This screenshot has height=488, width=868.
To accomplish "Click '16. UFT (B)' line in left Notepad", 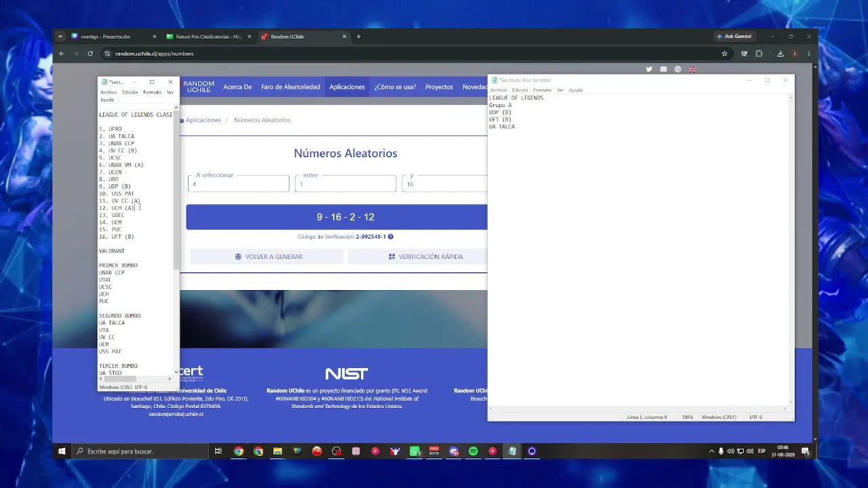I will tap(117, 237).
